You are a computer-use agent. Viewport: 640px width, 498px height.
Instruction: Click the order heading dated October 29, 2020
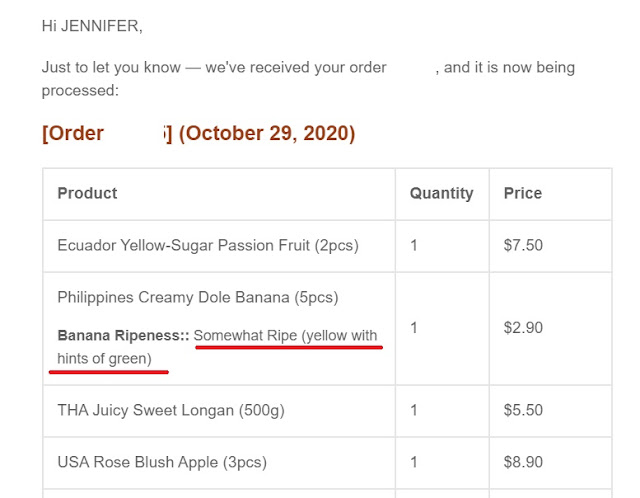[x=199, y=133]
